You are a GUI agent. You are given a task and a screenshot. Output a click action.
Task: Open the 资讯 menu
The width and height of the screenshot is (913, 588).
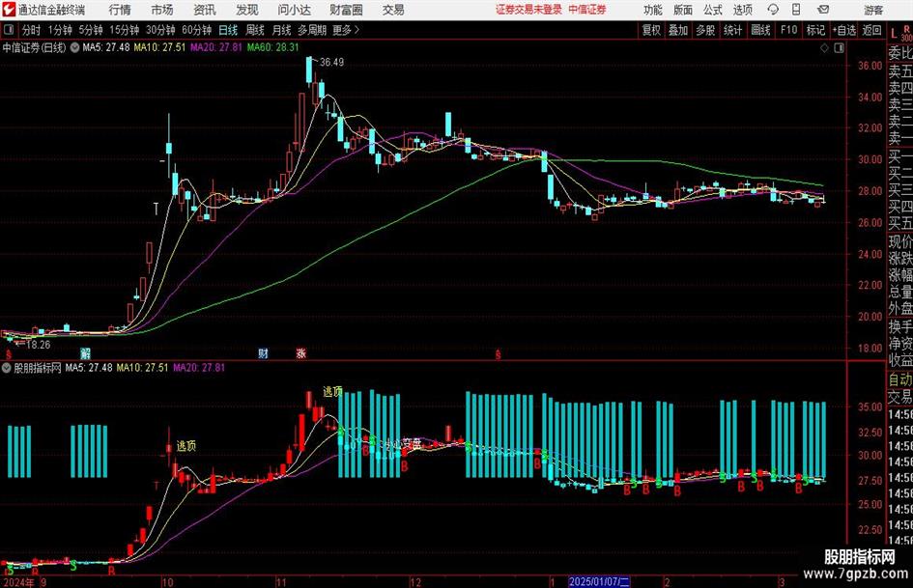pyautogui.click(x=205, y=10)
